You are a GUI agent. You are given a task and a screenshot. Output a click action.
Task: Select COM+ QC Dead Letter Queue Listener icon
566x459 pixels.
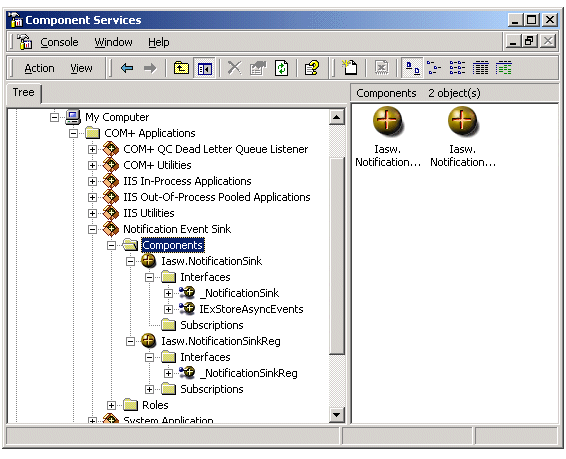111,148
